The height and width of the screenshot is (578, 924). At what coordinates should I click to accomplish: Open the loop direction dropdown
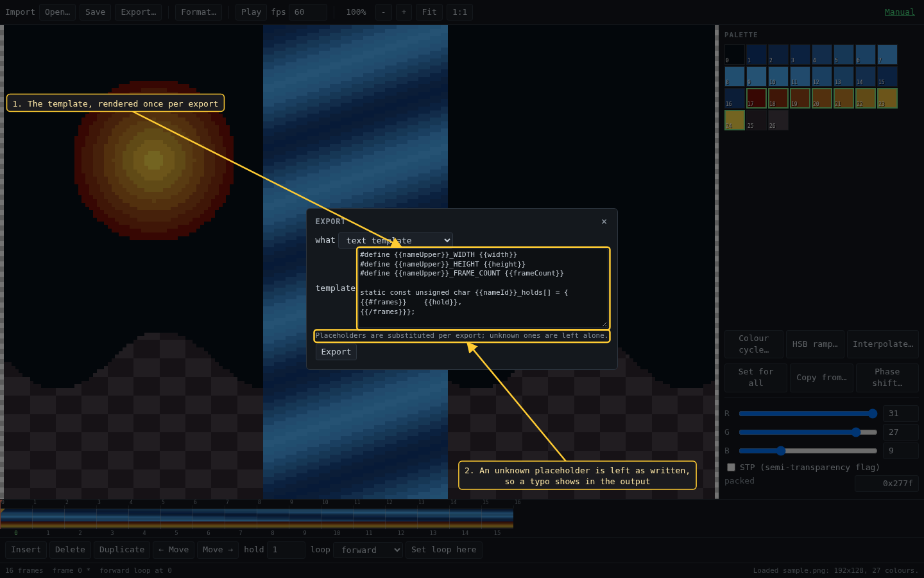click(x=368, y=550)
